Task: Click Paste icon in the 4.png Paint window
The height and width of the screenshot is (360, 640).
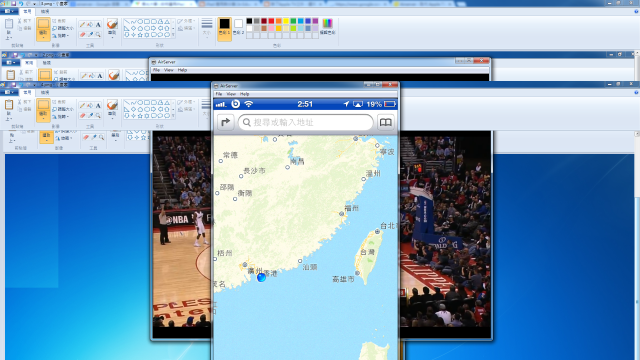Action: (9, 105)
